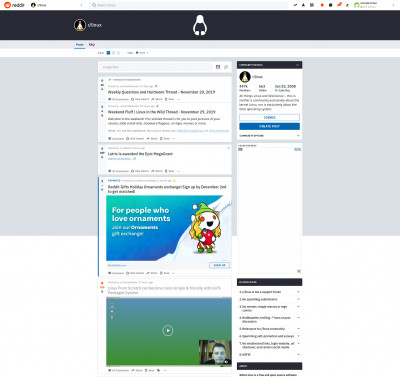
Task: Select the card view layout option
Action: point(108,53)
